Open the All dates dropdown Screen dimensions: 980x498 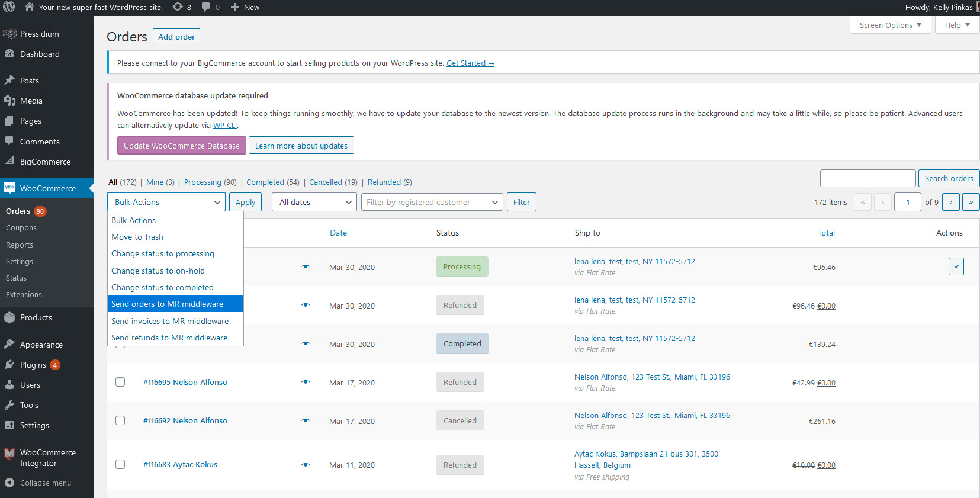pos(314,202)
